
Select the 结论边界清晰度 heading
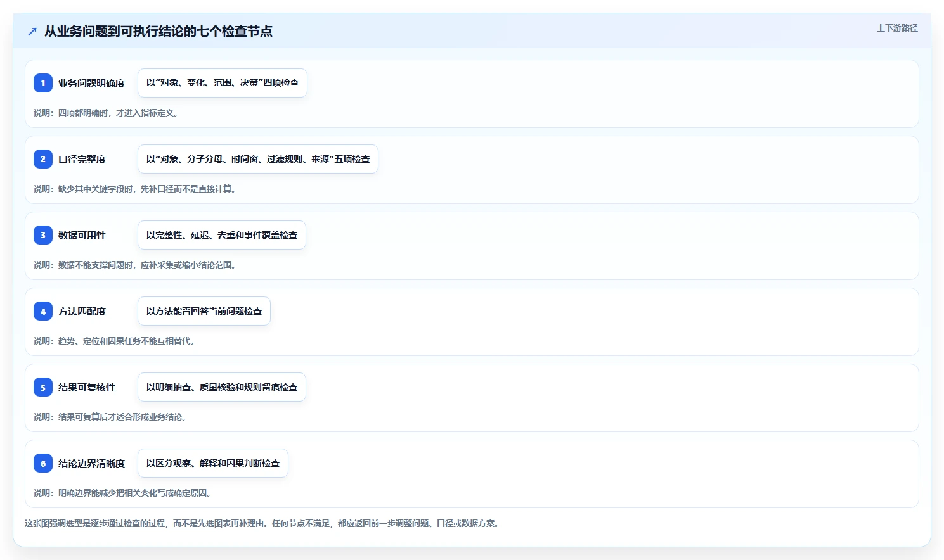(x=91, y=463)
